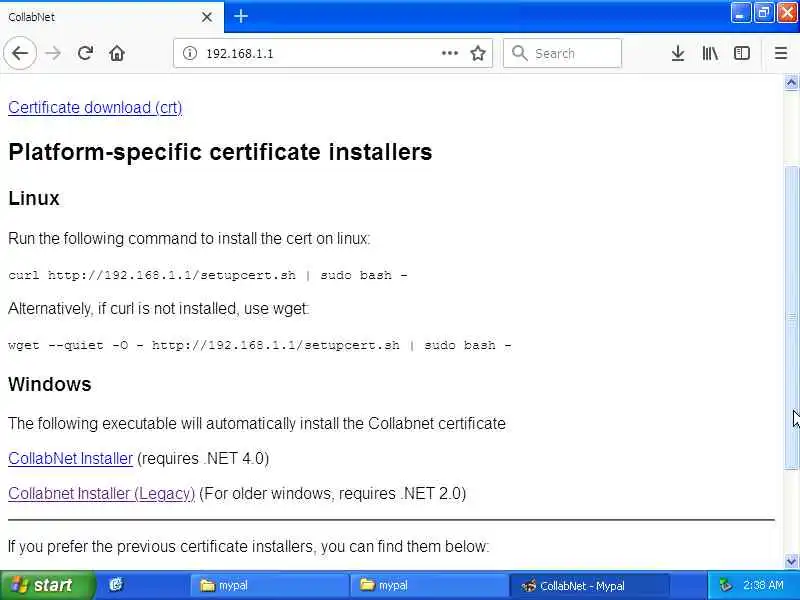The width and height of the screenshot is (800, 600).
Task: Click the scrollbar up arrow
Action: [791, 82]
